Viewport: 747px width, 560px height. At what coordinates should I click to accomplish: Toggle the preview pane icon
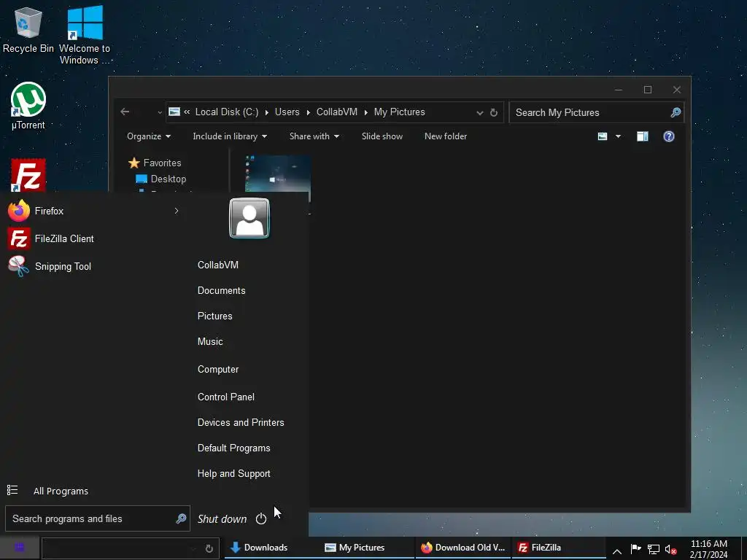pyautogui.click(x=642, y=136)
